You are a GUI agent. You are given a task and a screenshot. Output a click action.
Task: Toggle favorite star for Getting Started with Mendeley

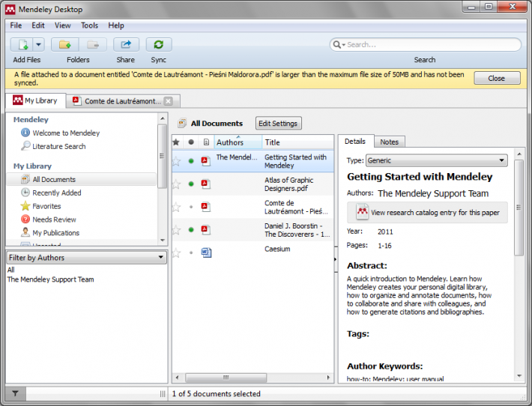tap(176, 162)
